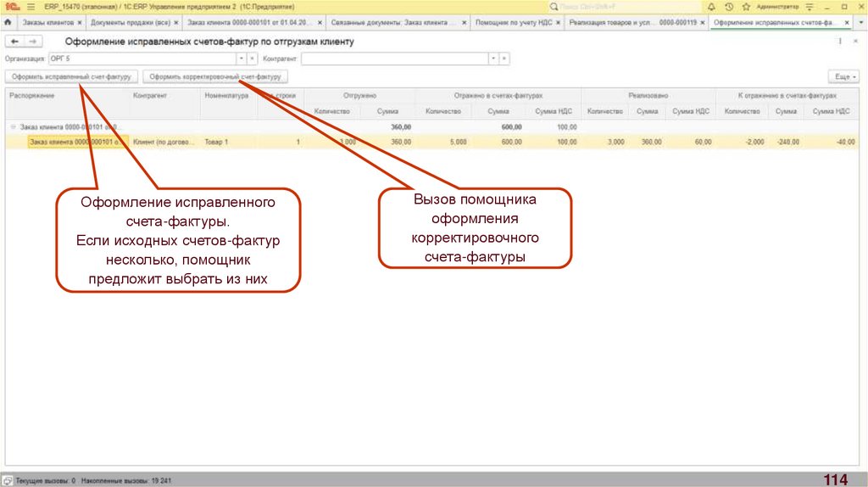The image size is (868, 487).
Task: Switch to the Связанные документы tab
Action: click(x=389, y=23)
